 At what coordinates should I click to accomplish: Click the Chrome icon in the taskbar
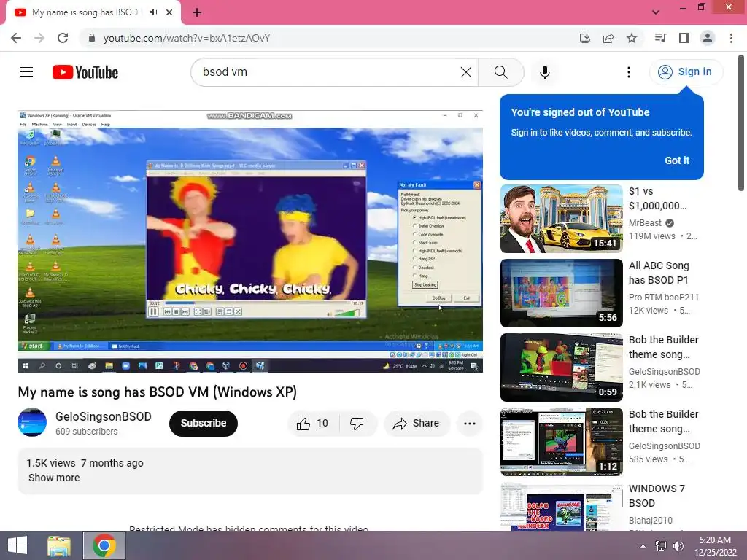[104, 545]
